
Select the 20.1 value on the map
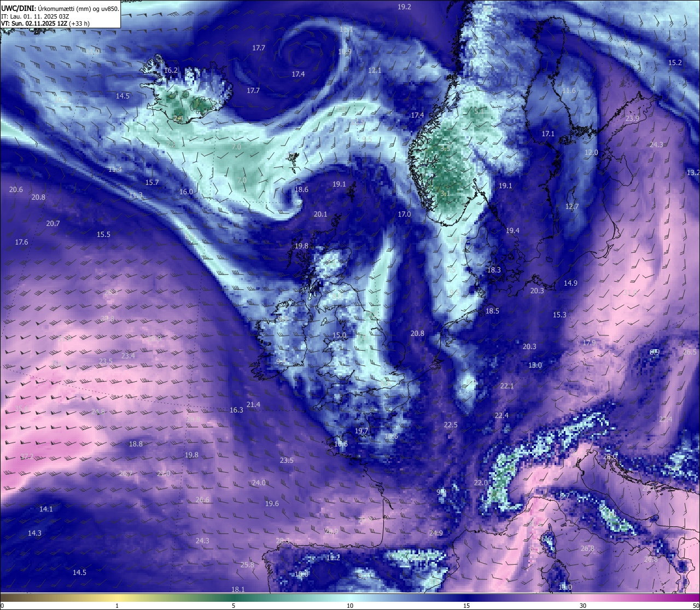point(320,214)
